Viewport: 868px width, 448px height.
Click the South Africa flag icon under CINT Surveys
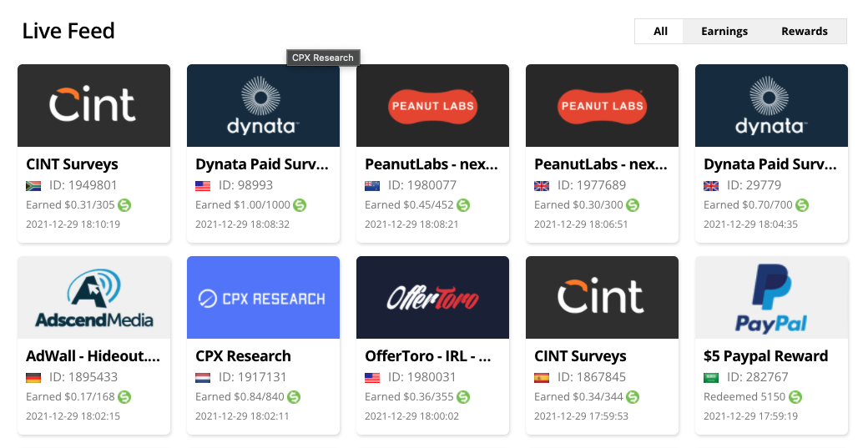point(33,185)
